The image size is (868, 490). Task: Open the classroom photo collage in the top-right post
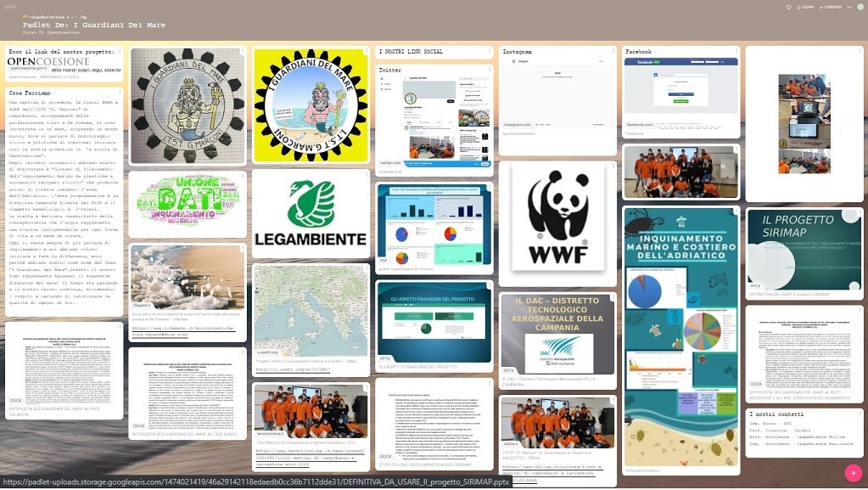pyautogui.click(x=804, y=124)
